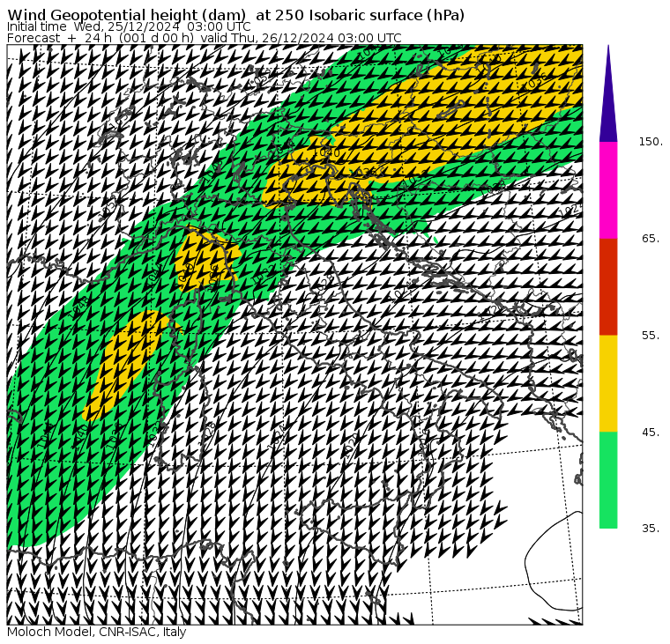Click the legend value label '65.'

coord(651,238)
